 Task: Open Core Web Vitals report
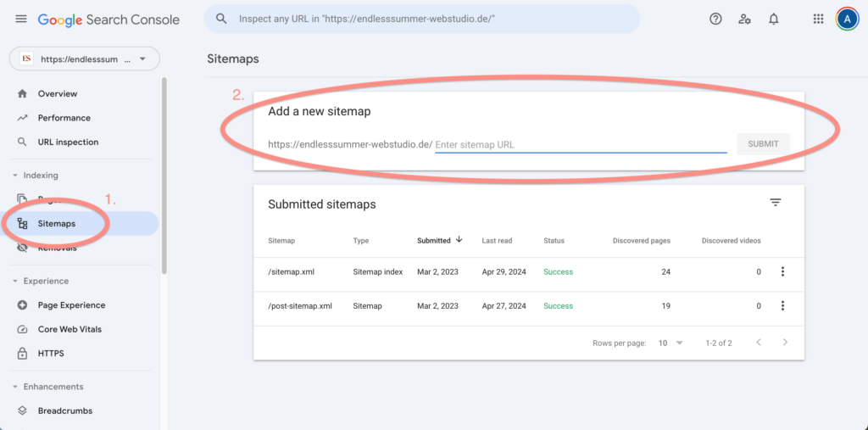(x=70, y=329)
